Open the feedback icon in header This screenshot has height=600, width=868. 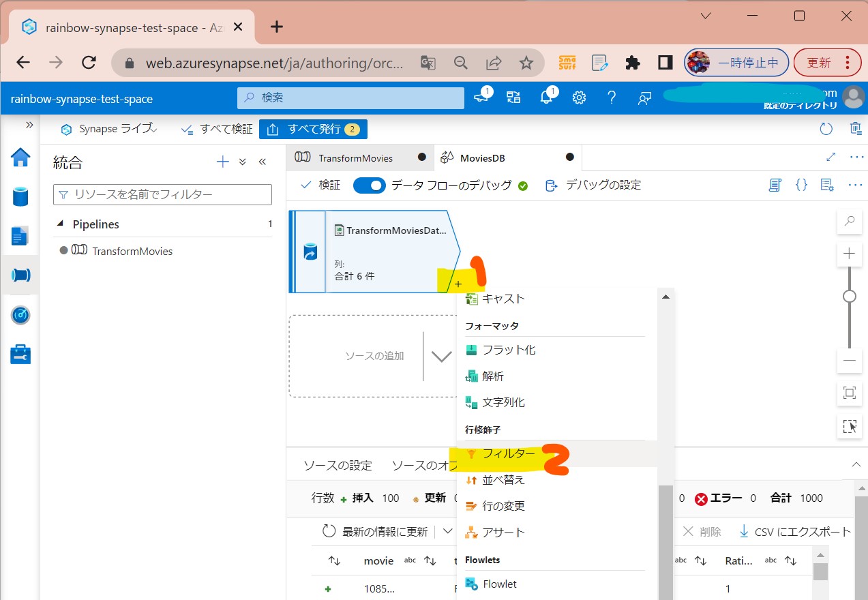644,98
